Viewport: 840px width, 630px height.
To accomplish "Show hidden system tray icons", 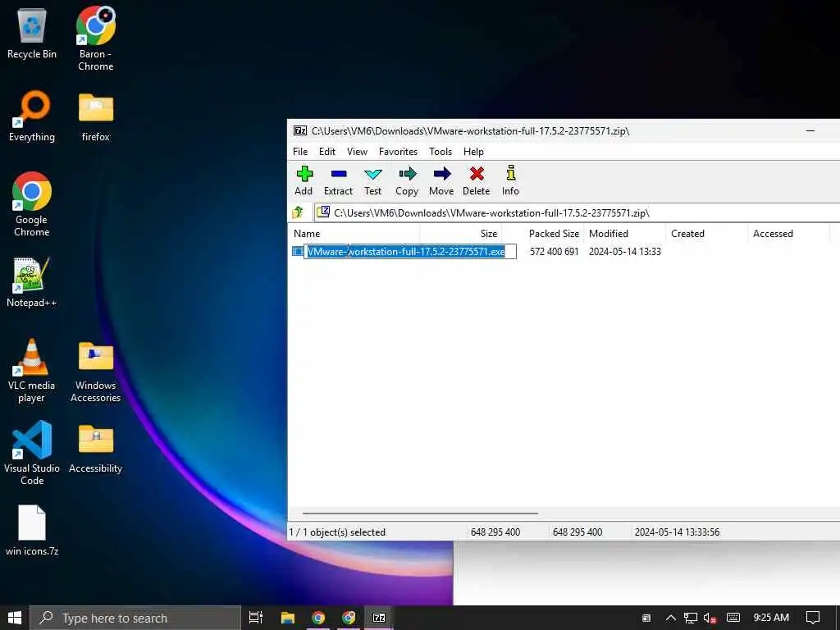I will [x=670, y=618].
